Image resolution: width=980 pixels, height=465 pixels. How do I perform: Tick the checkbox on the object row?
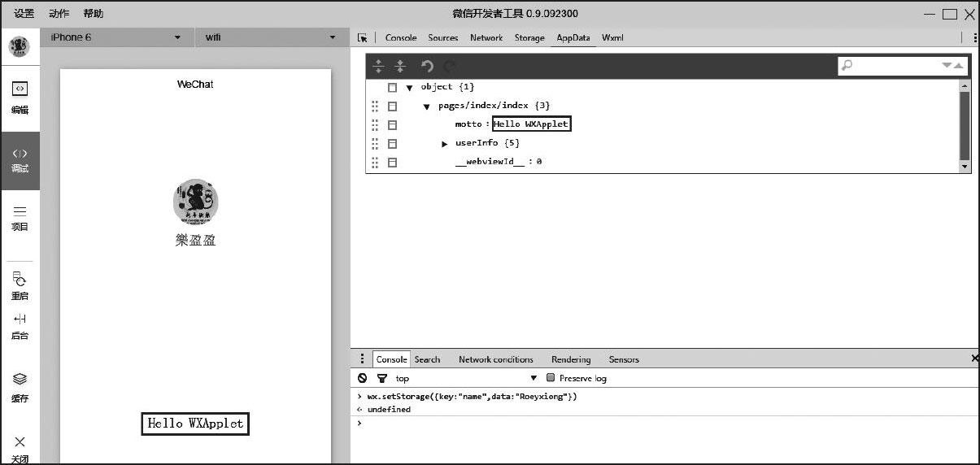392,87
